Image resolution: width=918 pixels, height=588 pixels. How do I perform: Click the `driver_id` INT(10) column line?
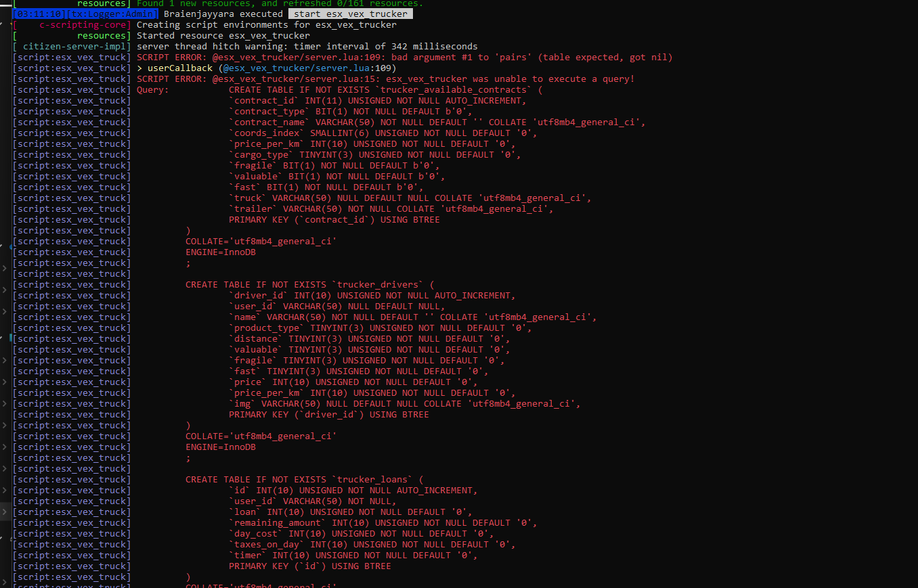coord(372,296)
